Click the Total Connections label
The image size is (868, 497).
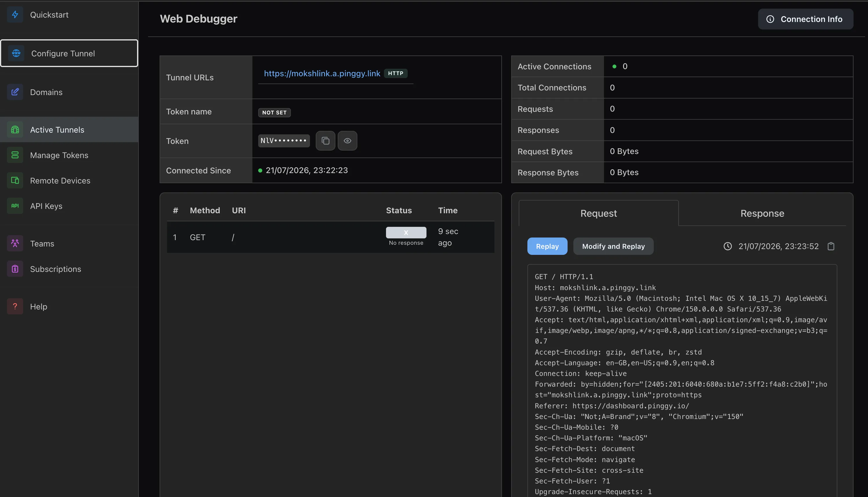point(552,88)
